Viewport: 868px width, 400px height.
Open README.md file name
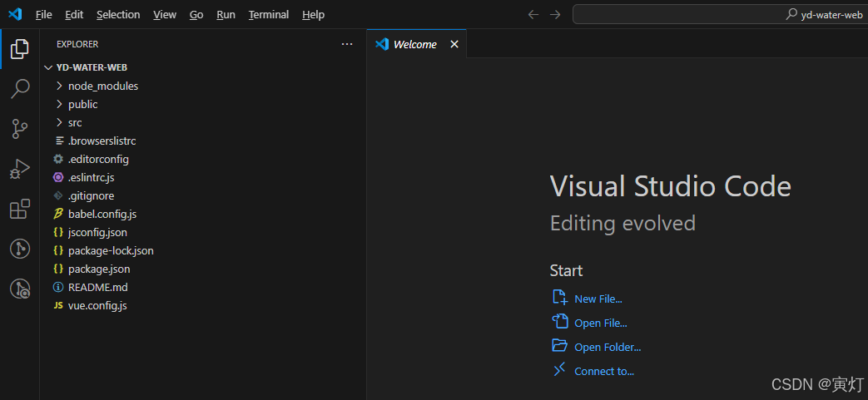point(98,287)
